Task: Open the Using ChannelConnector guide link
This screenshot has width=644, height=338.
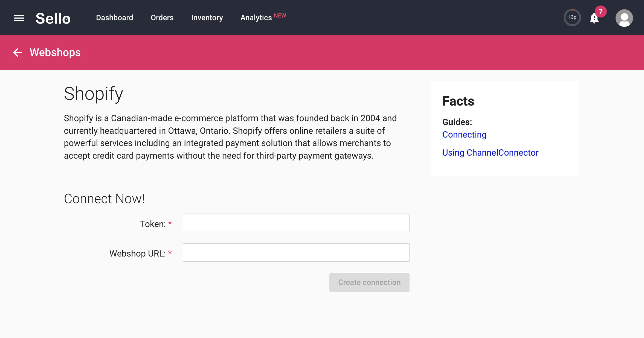Action: pyautogui.click(x=490, y=153)
